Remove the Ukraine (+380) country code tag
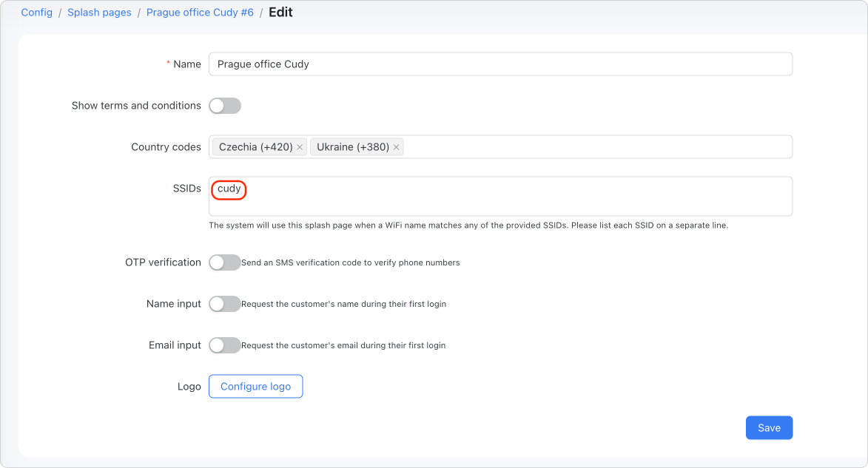Viewport: 868px width, 468px height. pos(397,146)
